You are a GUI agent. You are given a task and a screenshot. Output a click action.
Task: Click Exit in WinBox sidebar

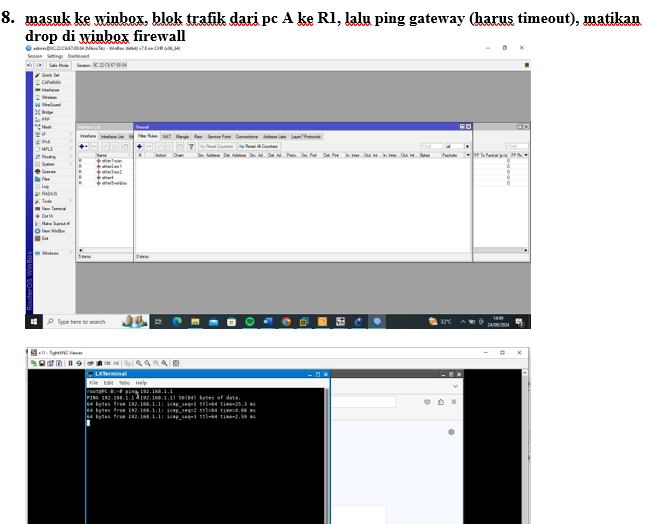(x=42, y=238)
